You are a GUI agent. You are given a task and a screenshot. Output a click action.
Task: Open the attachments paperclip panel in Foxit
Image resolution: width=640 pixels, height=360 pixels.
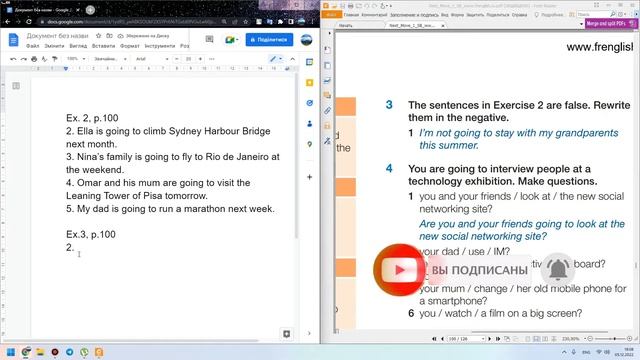pos(327,111)
